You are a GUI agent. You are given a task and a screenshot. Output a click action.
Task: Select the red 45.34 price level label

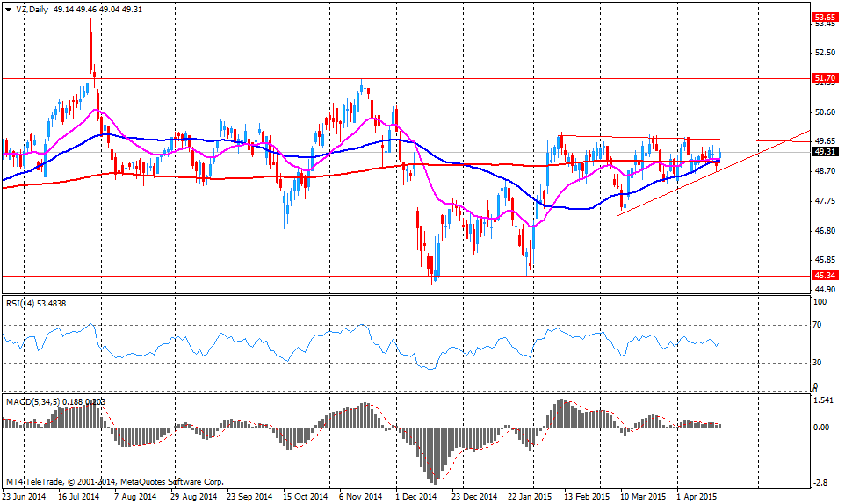coord(825,275)
